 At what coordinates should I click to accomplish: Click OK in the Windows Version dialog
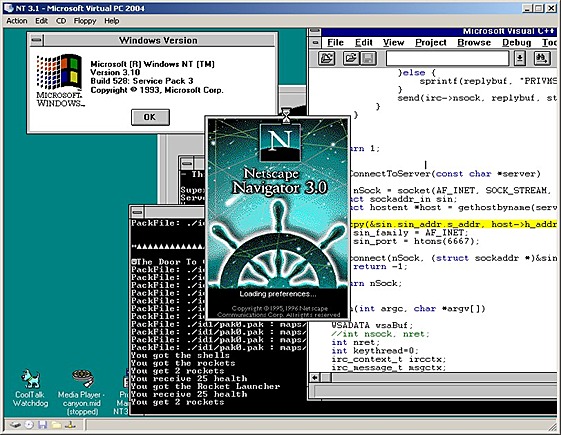tap(150, 117)
